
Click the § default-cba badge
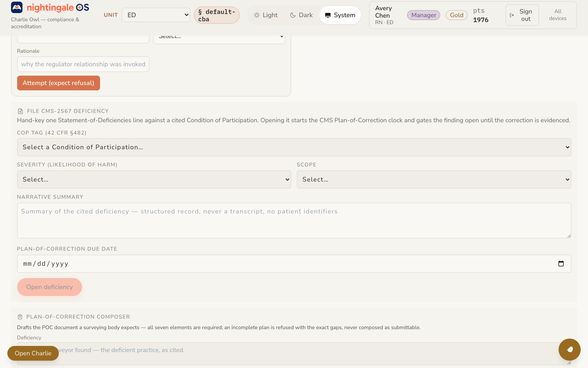coord(217,15)
